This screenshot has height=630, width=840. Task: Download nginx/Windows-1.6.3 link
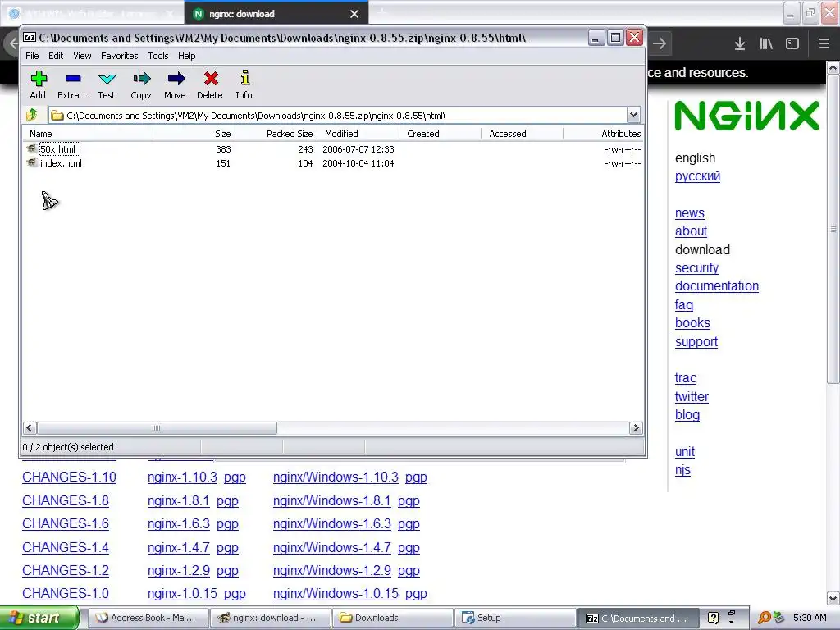332,524
